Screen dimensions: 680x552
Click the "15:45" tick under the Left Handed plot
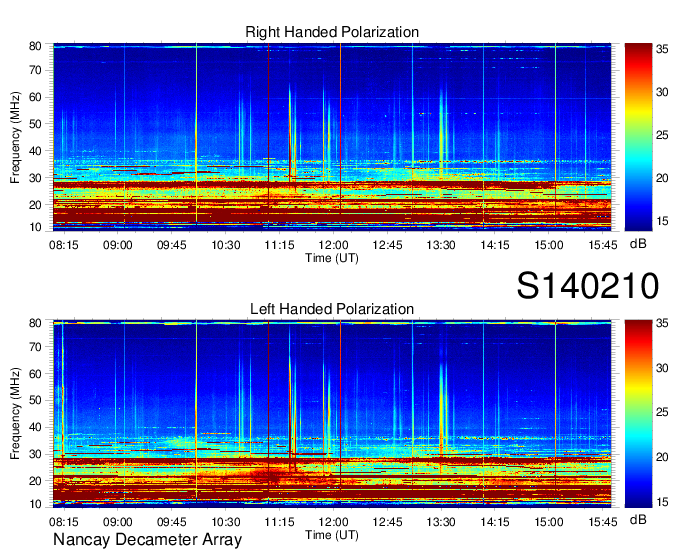click(603, 521)
